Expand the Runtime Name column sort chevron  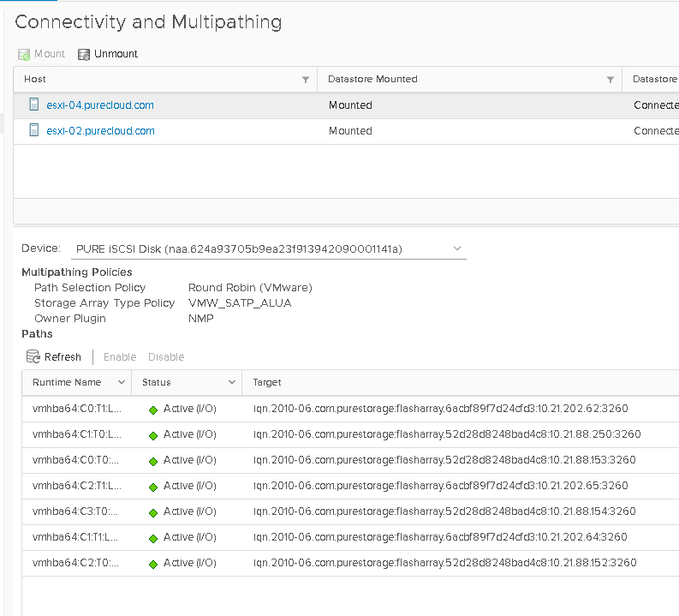pyautogui.click(x=121, y=382)
